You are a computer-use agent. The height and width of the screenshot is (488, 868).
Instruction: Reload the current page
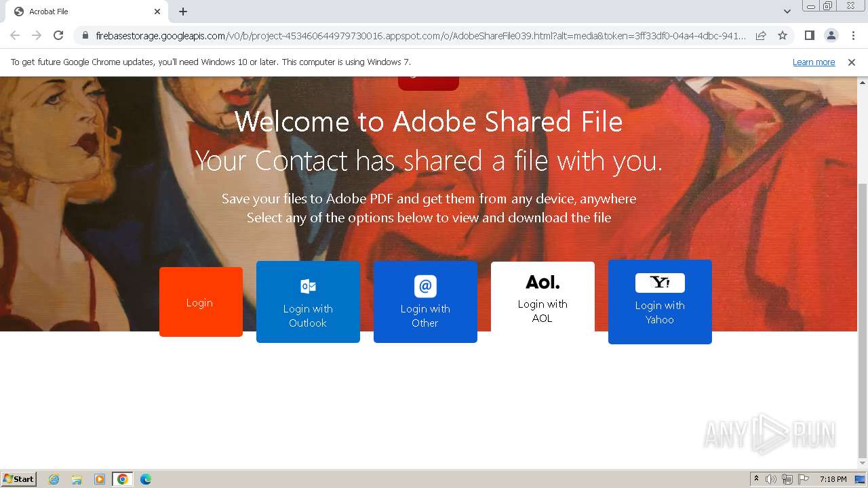coord(58,35)
